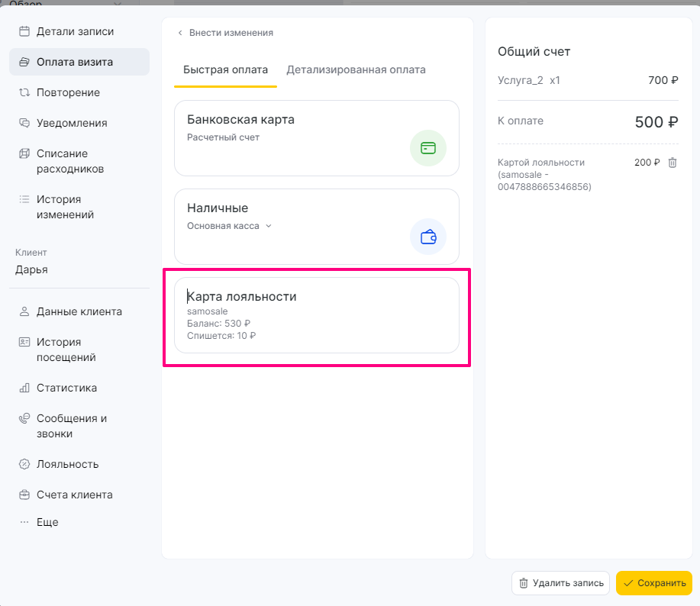The width and height of the screenshot is (700, 606).
Task: Click the green bank card icon
Action: tap(428, 148)
